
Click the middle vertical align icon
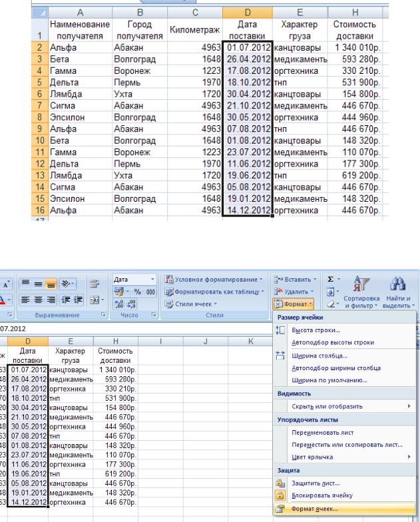(x=39, y=284)
